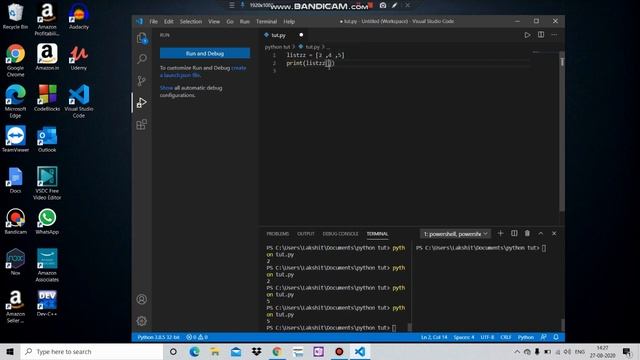
Task: Open the View menu
Action: [214, 22]
